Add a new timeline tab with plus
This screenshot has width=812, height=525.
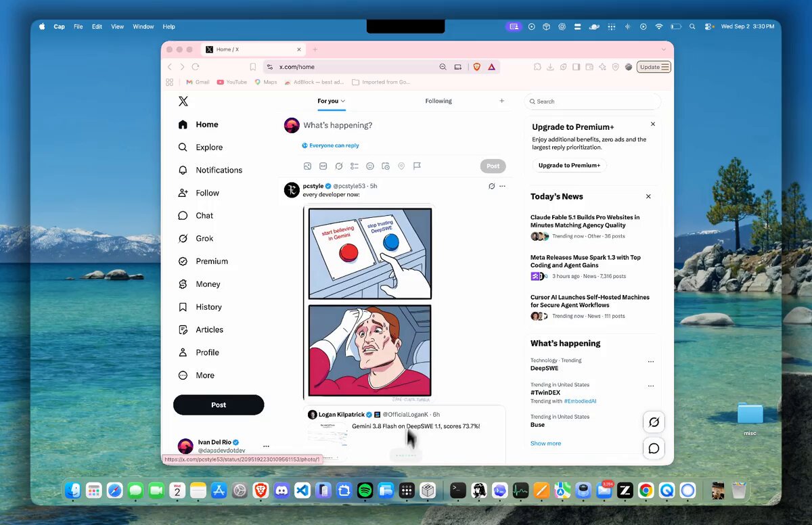tap(502, 101)
